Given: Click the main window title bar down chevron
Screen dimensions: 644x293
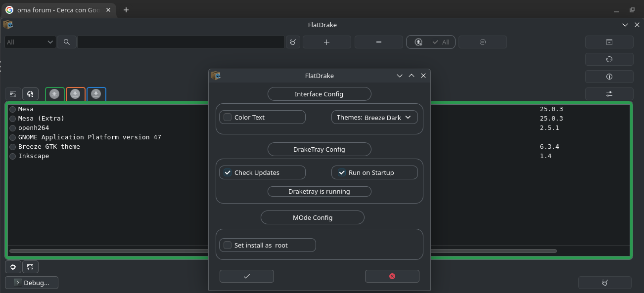Looking at the screenshot, I should [625, 25].
